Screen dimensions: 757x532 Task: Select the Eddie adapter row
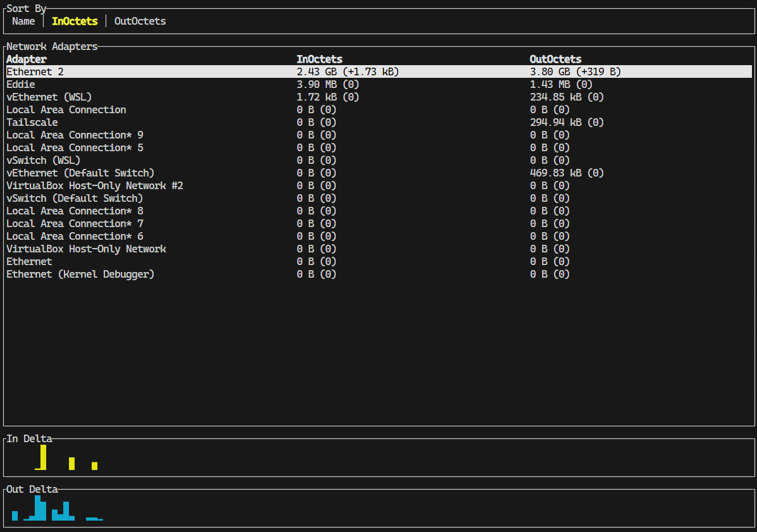click(379, 85)
